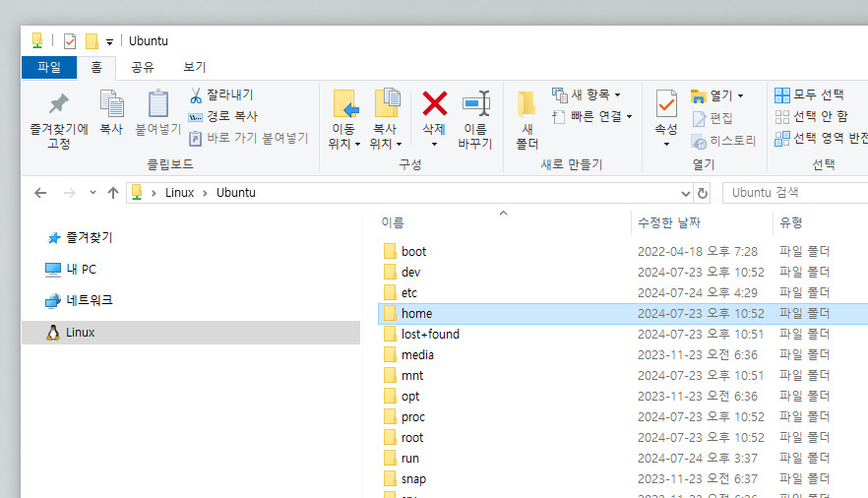This screenshot has width=868, height=498.
Task: Refresh the current folder
Action: 703,193
